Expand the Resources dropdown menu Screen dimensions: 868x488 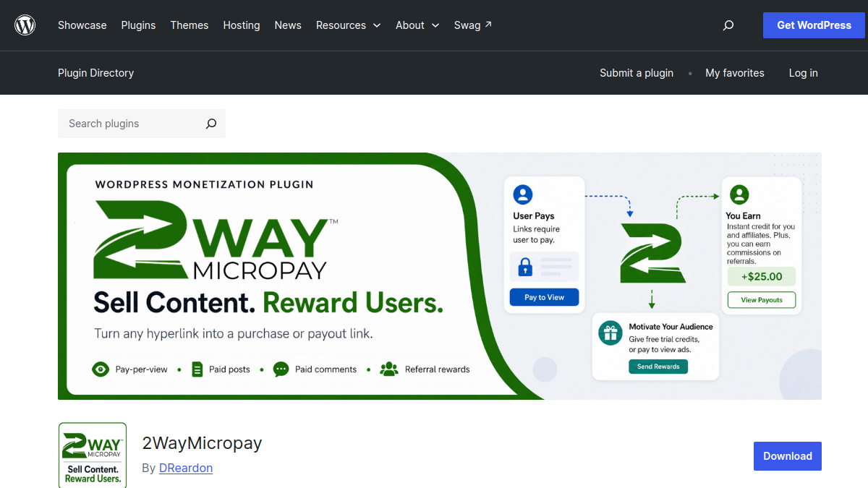click(x=349, y=25)
